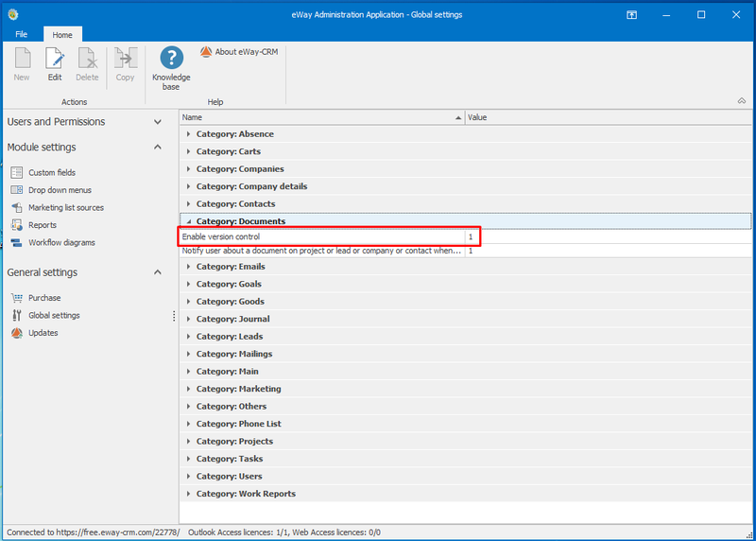Open Purchase under General settings
Viewport: 756px width, 541px height.
(x=44, y=298)
